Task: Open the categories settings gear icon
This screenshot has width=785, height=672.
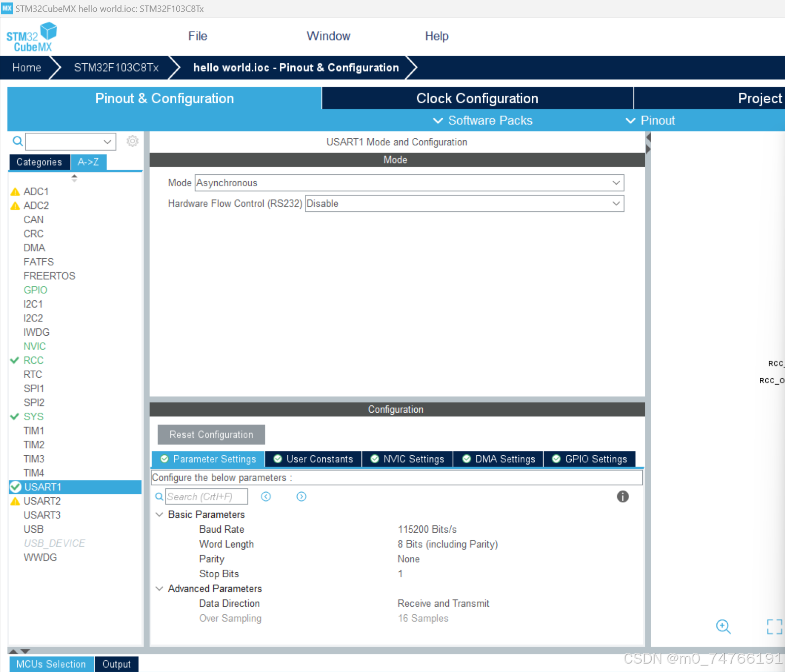Action: (x=132, y=141)
